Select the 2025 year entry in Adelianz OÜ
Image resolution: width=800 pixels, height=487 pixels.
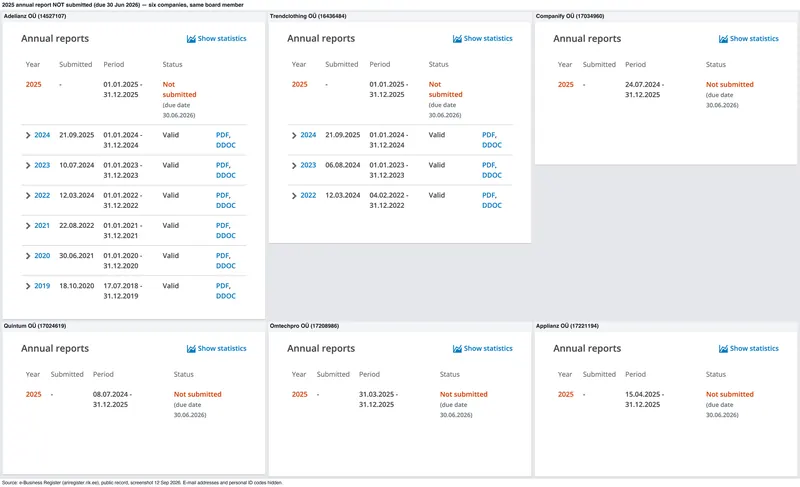tap(34, 85)
